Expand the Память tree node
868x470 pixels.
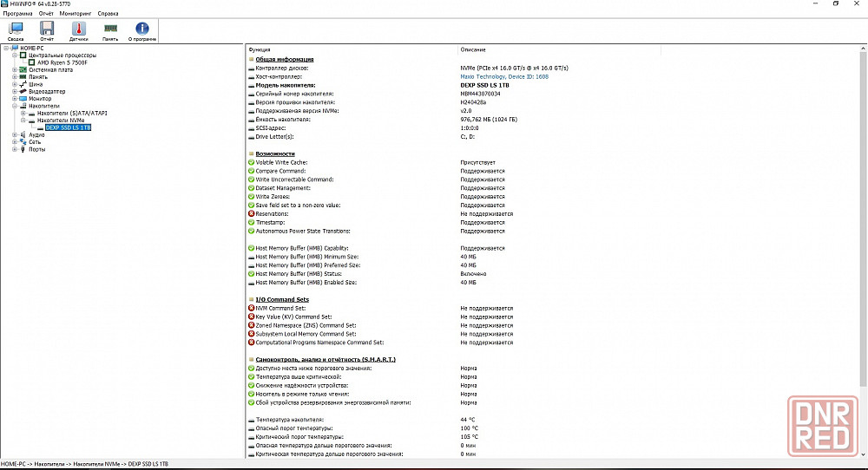click(15, 77)
